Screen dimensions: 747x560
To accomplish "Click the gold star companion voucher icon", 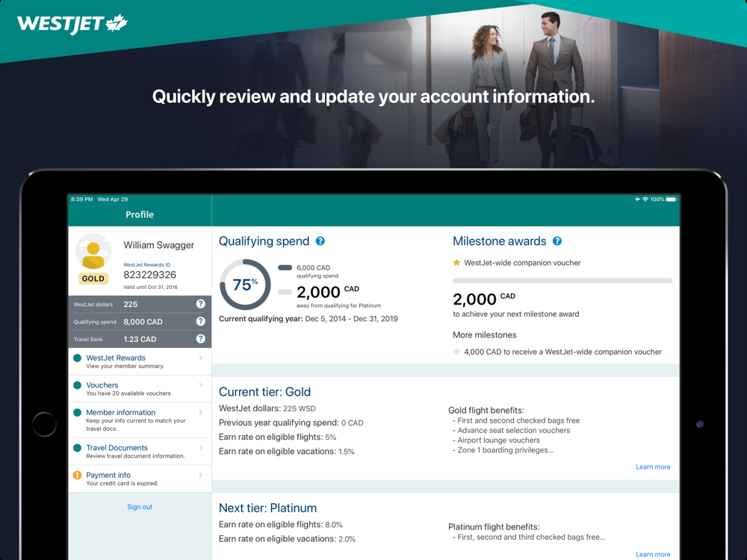I will (x=456, y=262).
